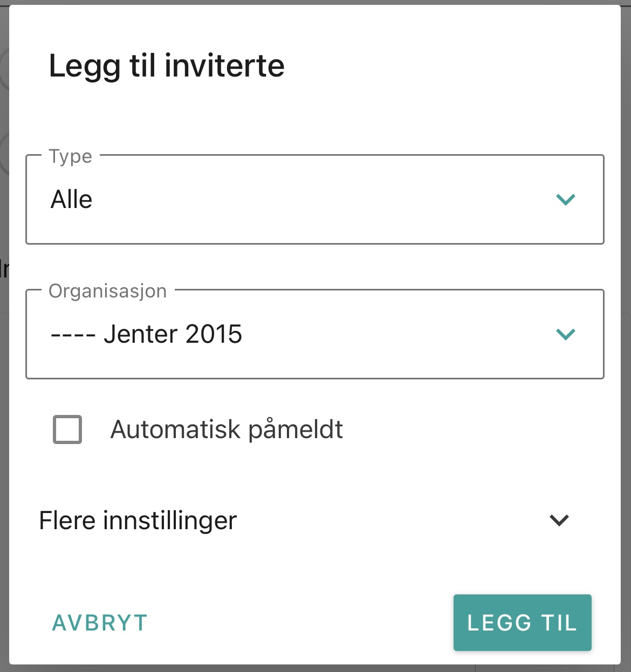The width and height of the screenshot is (631, 672).
Task: Click the dimmed backdrop outside the dialog
Action: (4, 431)
